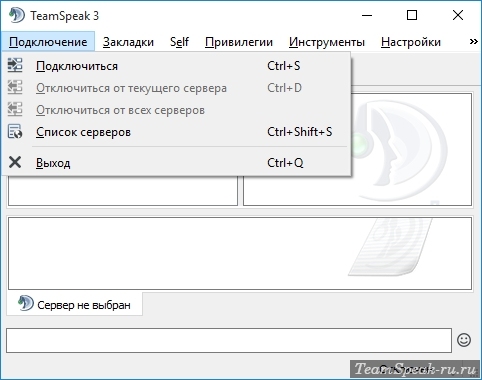This screenshot has width=482, height=380.
Task: Click the connect icon beside Подключиться
Action: 15,65
